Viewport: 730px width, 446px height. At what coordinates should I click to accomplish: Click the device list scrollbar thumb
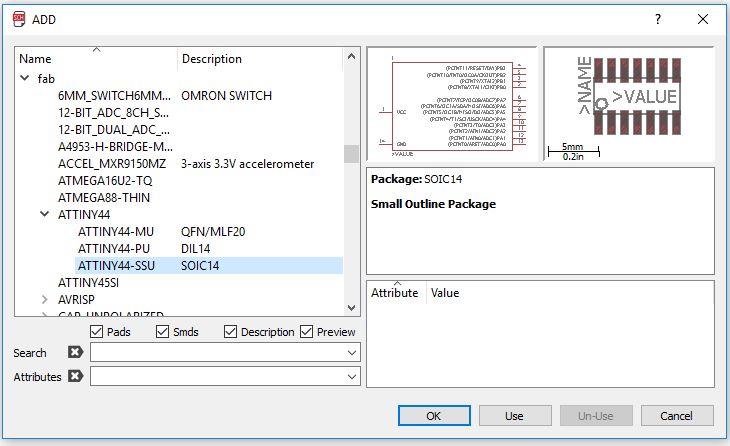(351, 154)
